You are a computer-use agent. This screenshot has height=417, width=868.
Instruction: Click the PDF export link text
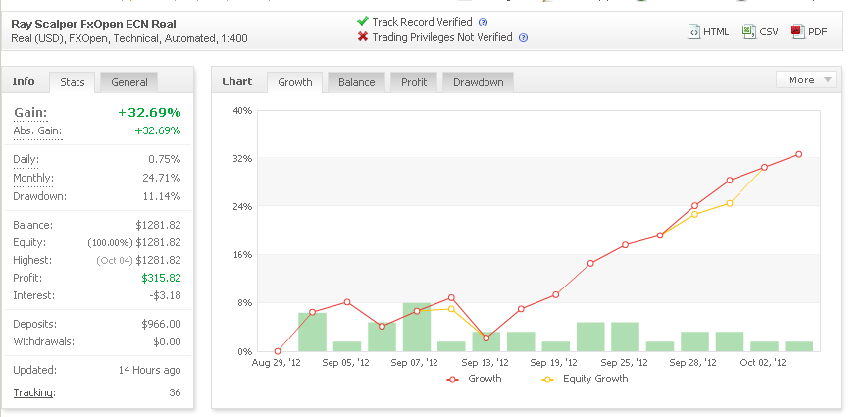(x=817, y=32)
